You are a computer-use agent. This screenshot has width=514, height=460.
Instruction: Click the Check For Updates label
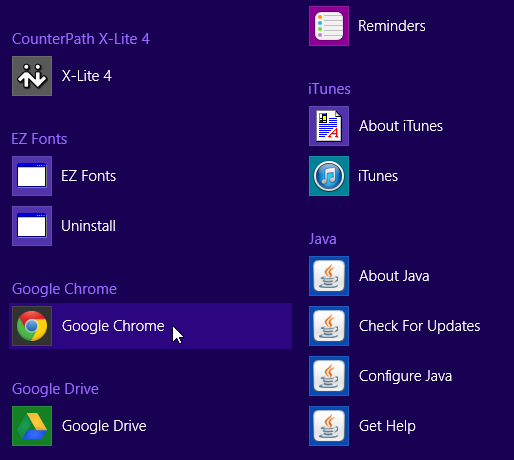419,326
